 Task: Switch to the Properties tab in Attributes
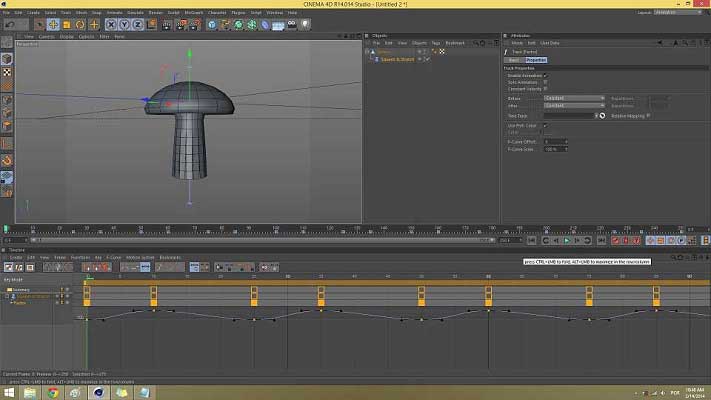pos(536,60)
